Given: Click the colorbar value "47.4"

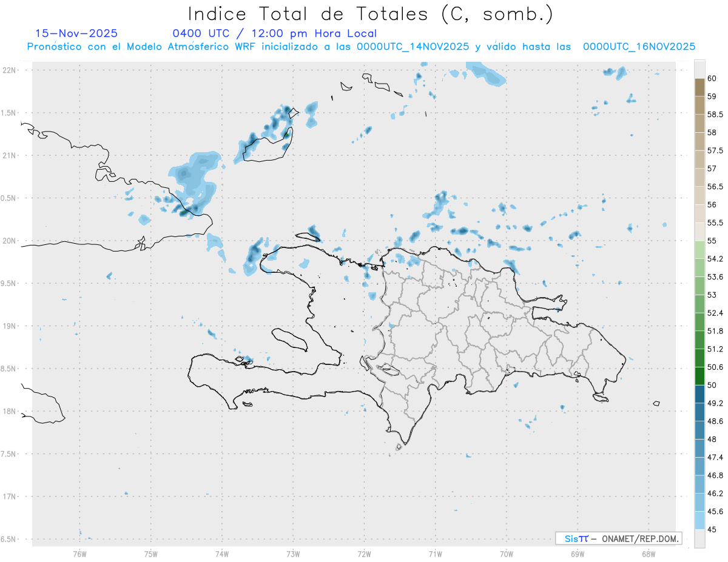Looking at the screenshot, I should click(x=715, y=457).
